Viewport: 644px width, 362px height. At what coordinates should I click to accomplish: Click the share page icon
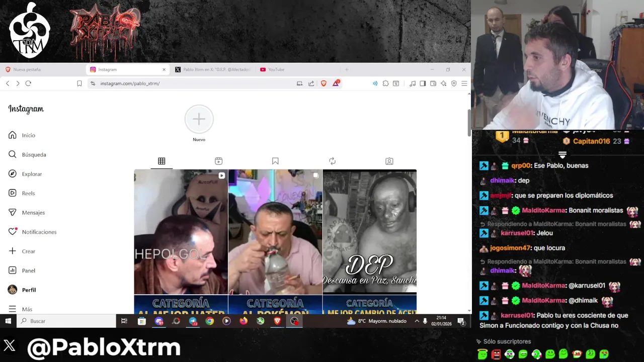(x=311, y=83)
